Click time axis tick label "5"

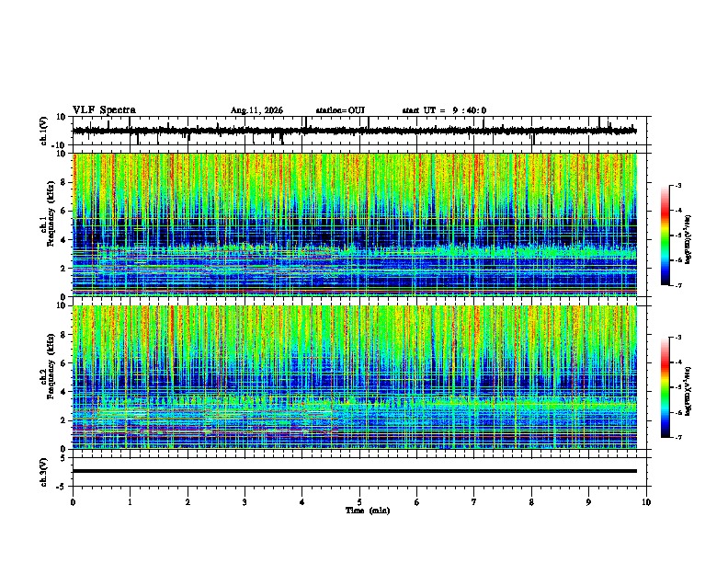[x=359, y=502]
